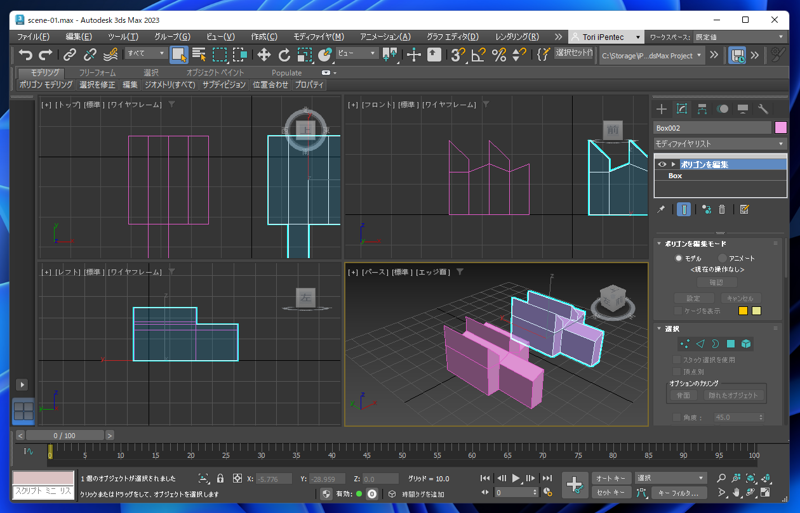Image resolution: width=800 pixels, height=513 pixels.
Task: Open the モディファイヤ(M) menu
Action: [318, 37]
